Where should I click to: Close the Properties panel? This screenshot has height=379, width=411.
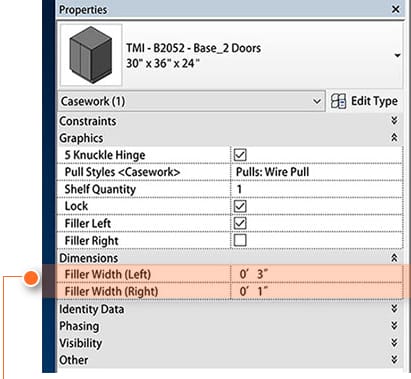(x=396, y=9)
